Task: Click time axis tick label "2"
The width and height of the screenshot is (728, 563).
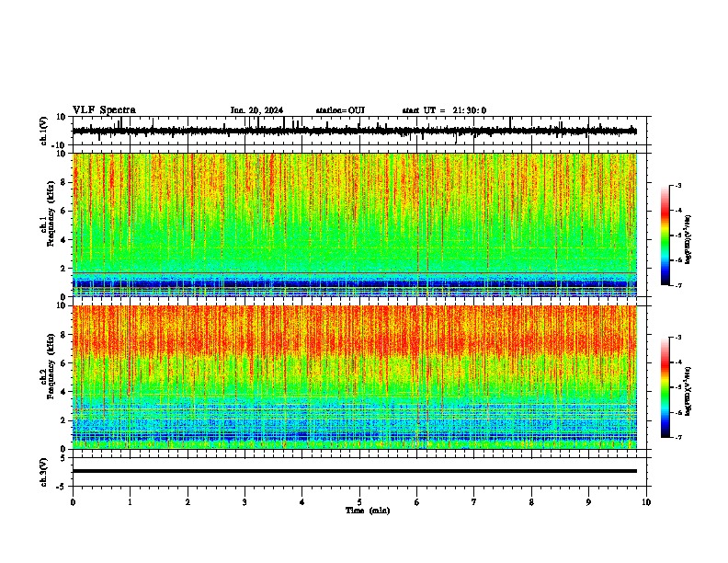Action: 188,502
